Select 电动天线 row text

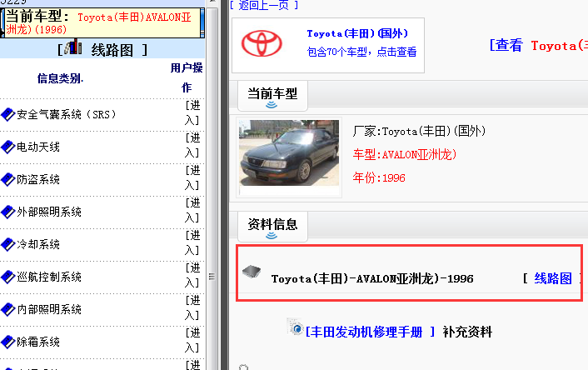click(38, 147)
